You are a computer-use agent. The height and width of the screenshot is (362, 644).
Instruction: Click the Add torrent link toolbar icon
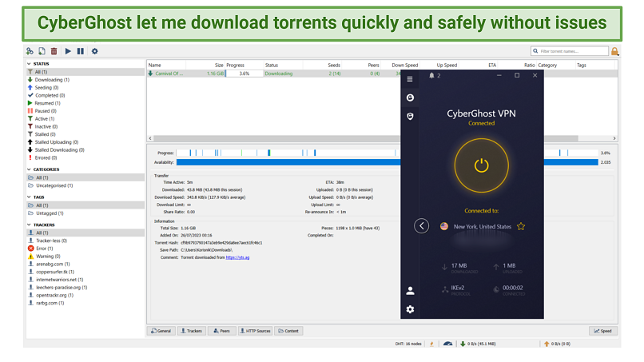point(30,51)
